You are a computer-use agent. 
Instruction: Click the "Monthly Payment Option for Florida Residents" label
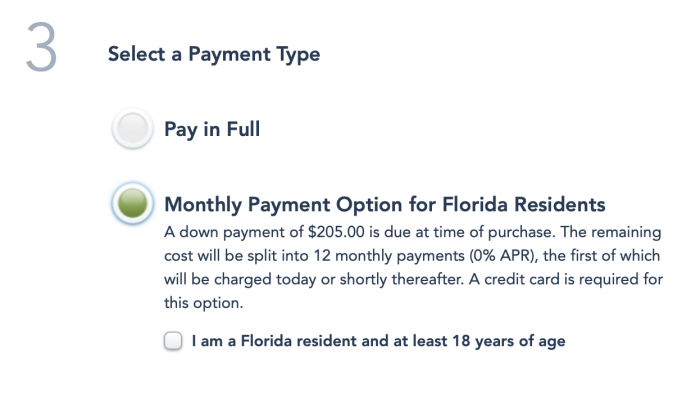coord(385,205)
